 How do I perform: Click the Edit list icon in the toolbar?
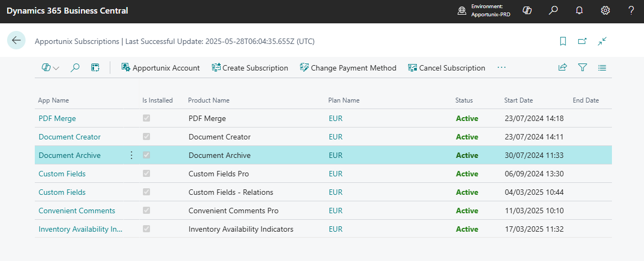pyautogui.click(x=95, y=68)
